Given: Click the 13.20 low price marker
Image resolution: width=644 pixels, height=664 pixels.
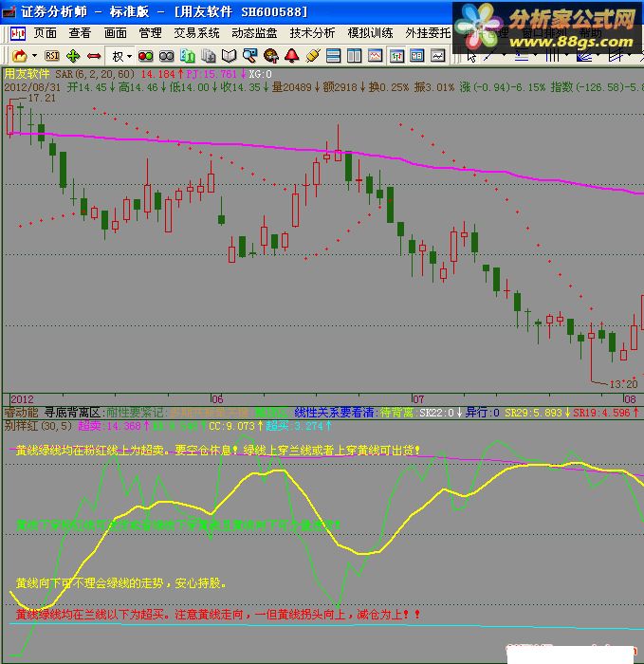Looking at the screenshot, I should click(x=623, y=384).
